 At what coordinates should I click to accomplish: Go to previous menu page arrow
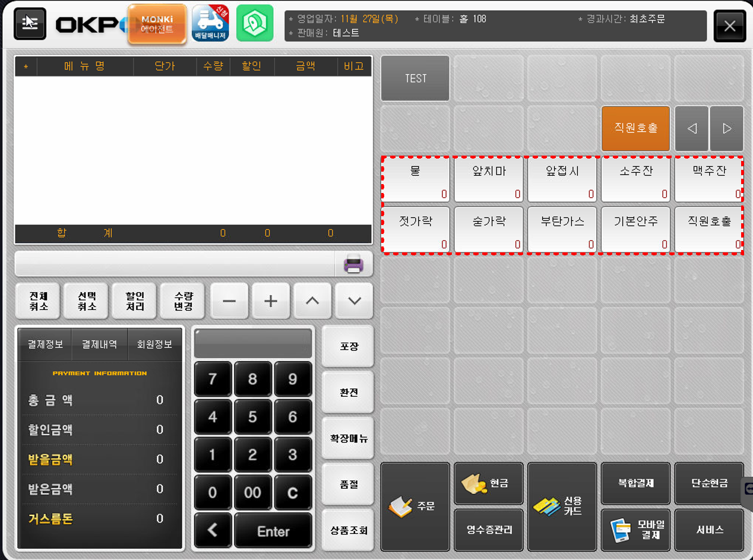(x=692, y=128)
